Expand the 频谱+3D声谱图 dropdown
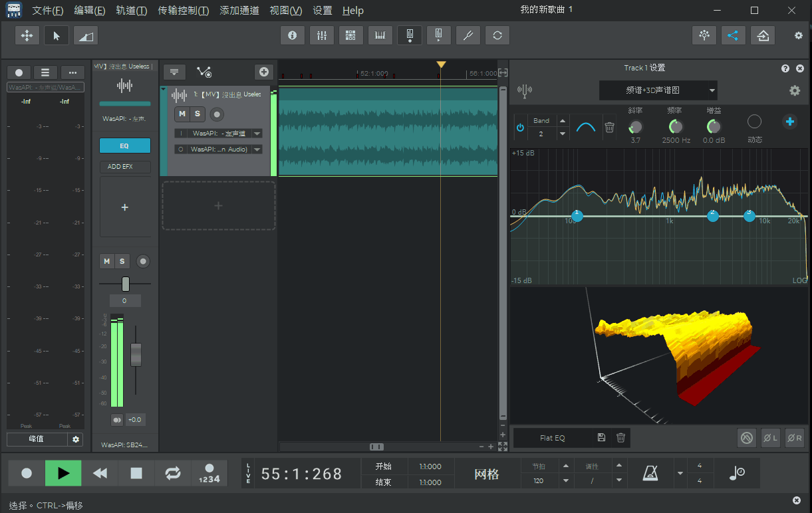Viewport: 812px width, 513px height. click(712, 90)
